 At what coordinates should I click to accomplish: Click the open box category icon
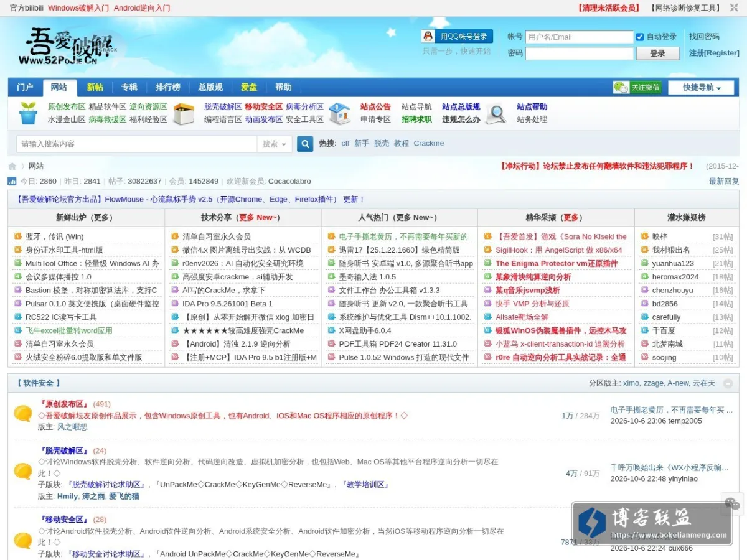(184, 113)
